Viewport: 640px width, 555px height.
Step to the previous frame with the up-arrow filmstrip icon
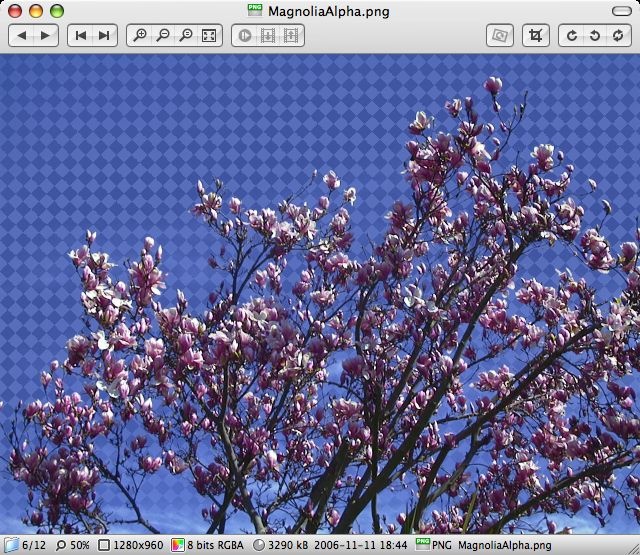point(291,36)
